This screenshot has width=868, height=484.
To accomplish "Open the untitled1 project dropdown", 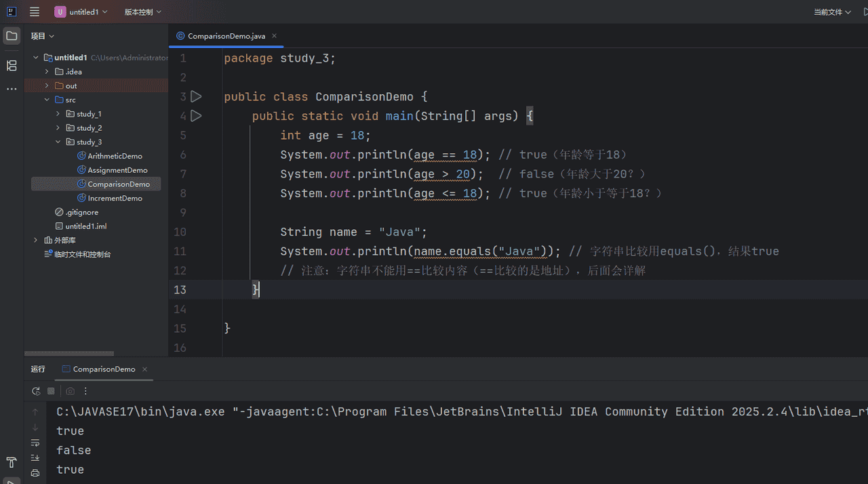I will tap(81, 12).
